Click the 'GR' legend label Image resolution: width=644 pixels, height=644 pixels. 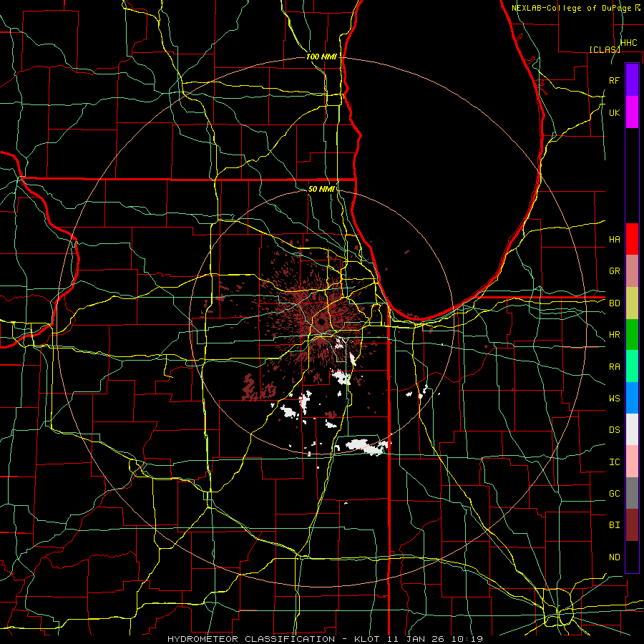[x=614, y=271]
